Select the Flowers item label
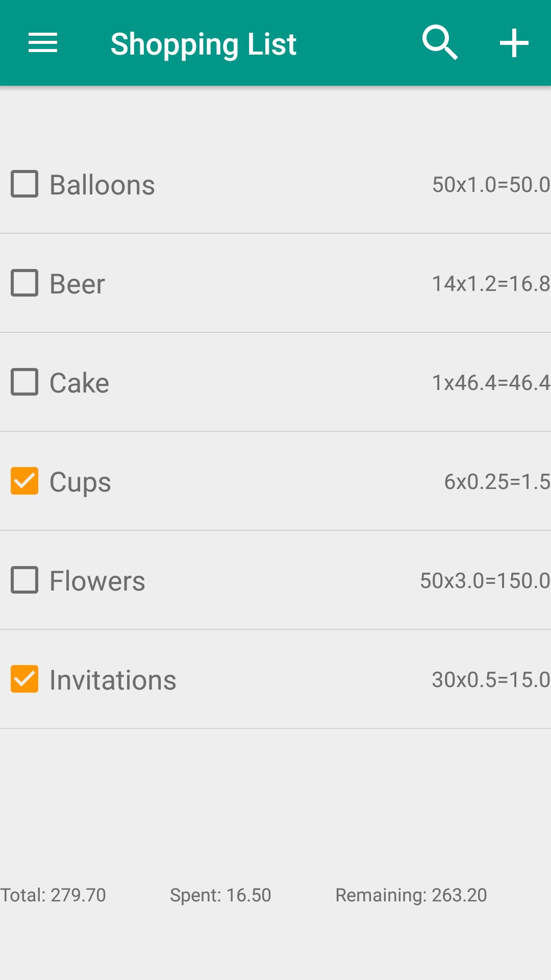This screenshot has height=980, width=551. [x=97, y=581]
